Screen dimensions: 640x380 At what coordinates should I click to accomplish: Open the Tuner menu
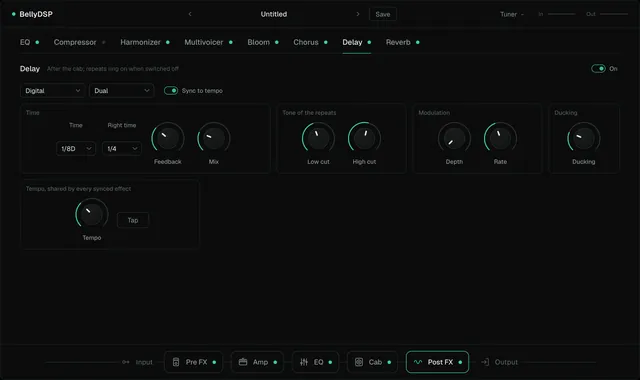(512, 14)
